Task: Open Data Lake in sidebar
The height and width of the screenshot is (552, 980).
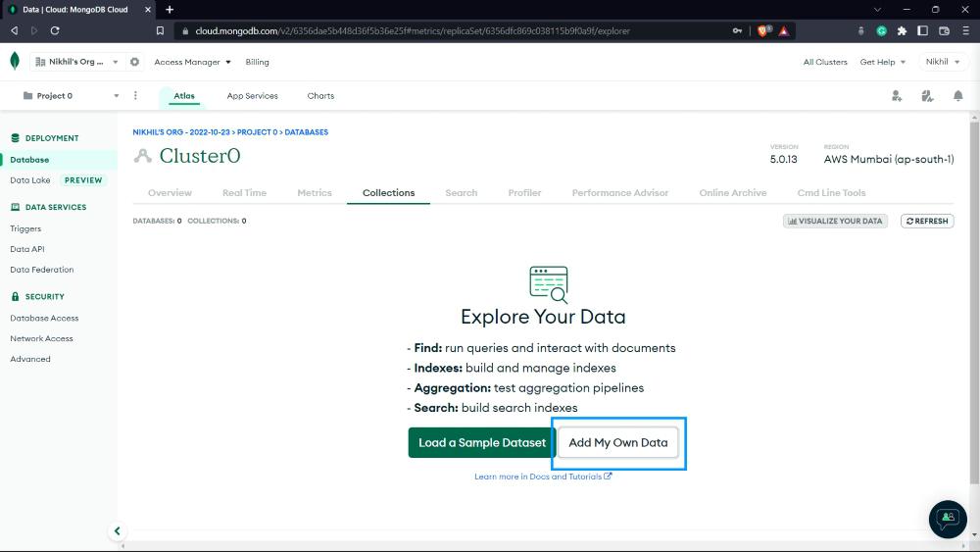Action: [x=30, y=180]
